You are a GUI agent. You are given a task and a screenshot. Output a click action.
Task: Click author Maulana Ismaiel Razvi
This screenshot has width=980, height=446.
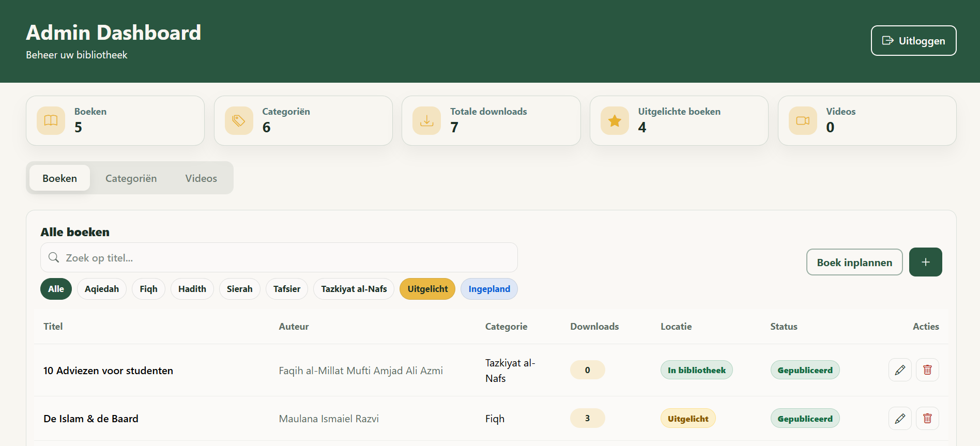click(x=329, y=419)
